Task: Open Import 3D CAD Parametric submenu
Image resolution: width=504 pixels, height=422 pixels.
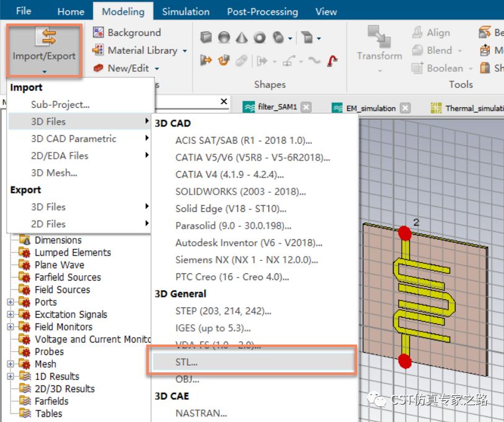Action: 79,139
